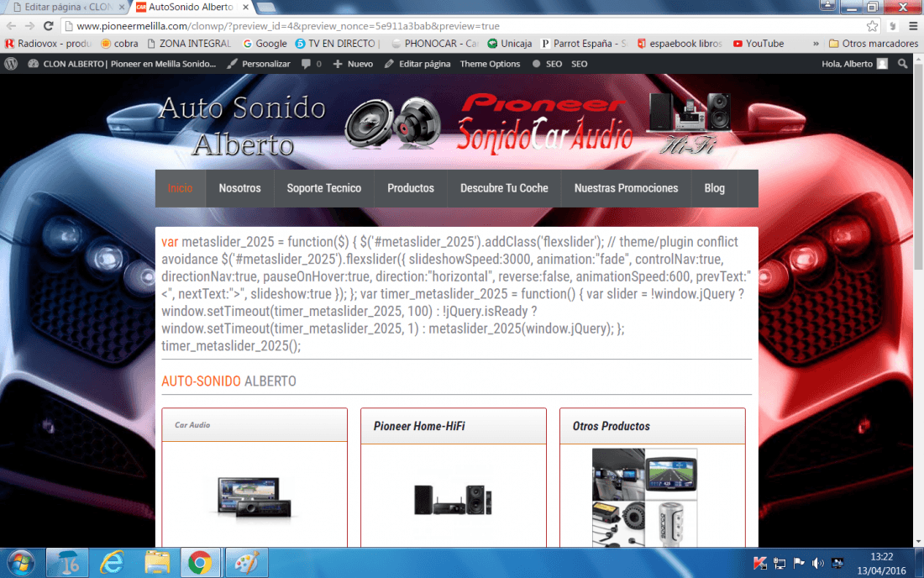Open Descubre Tu Coche page

[505, 188]
